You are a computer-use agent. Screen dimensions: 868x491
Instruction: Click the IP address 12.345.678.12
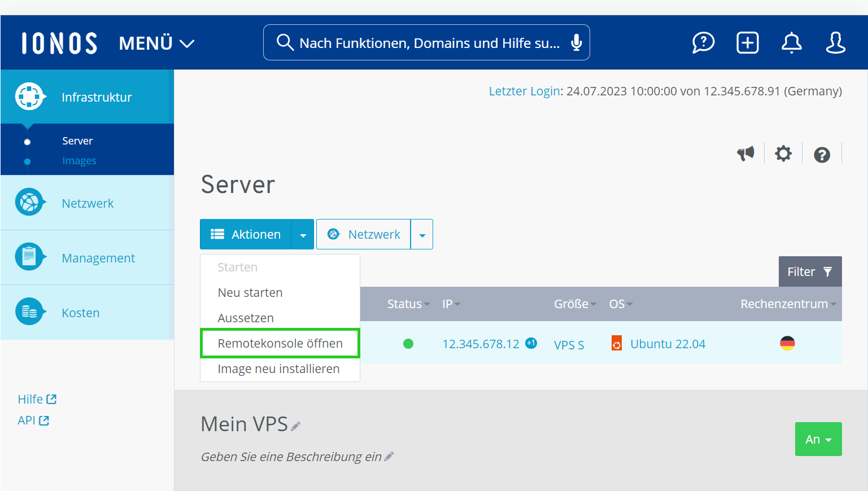481,344
